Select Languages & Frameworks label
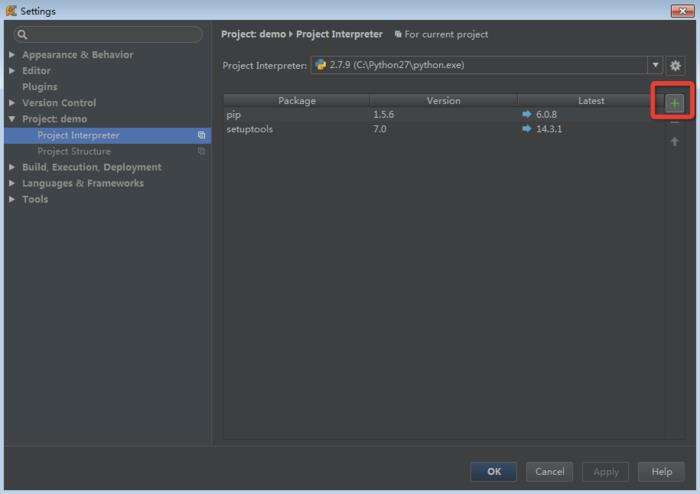 tap(83, 183)
